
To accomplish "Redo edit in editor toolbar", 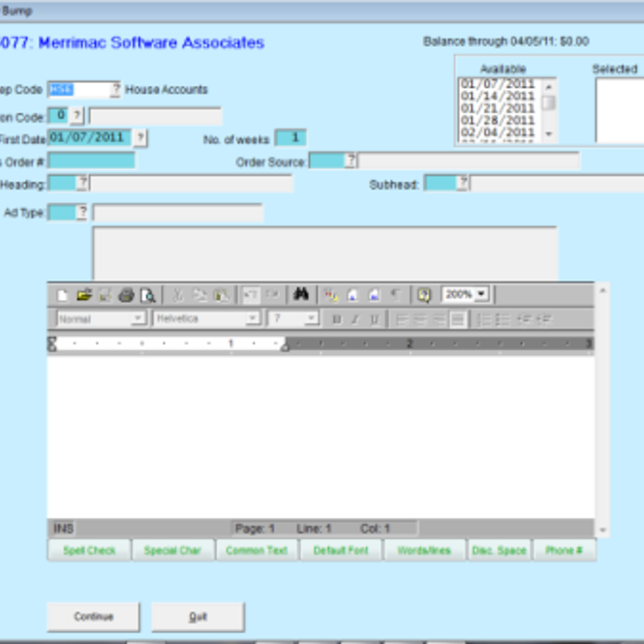I will 272,295.
